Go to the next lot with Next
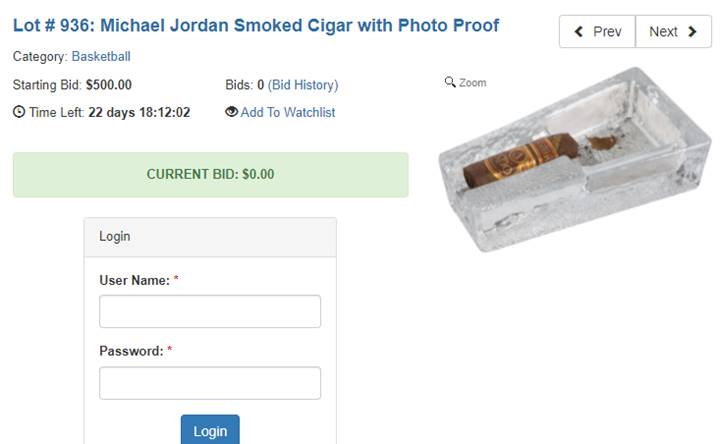The width and height of the screenshot is (720, 444). pyautogui.click(x=674, y=32)
